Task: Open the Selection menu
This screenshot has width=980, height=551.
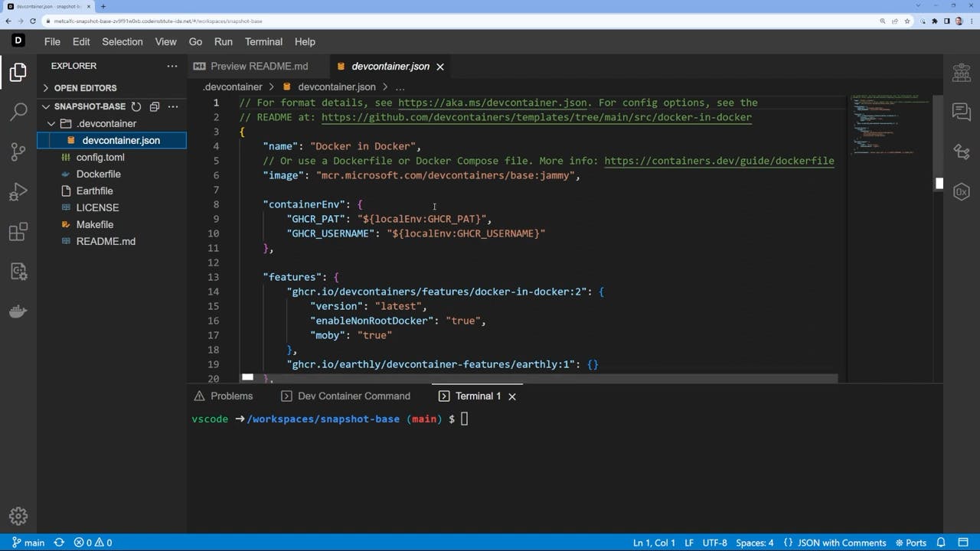Action: (x=122, y=41)
